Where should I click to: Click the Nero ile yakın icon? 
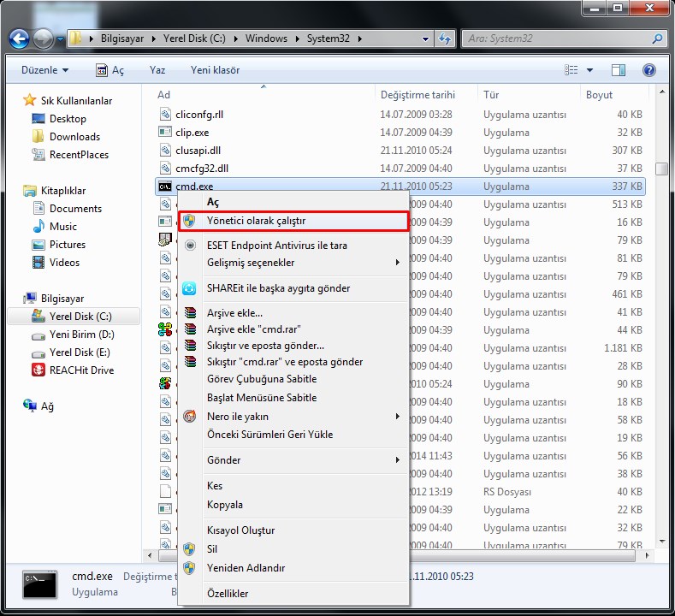pyautogui.click(x=190, y=417)
